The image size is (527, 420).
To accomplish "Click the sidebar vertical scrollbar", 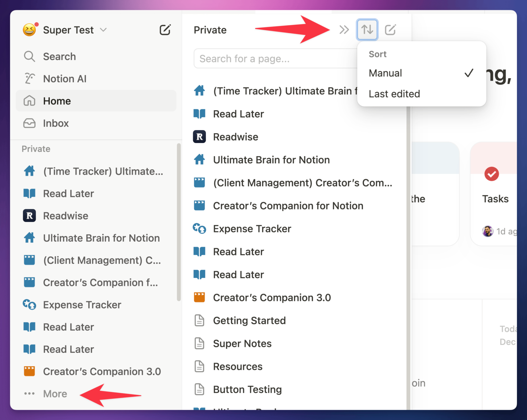I will [178, 223].
